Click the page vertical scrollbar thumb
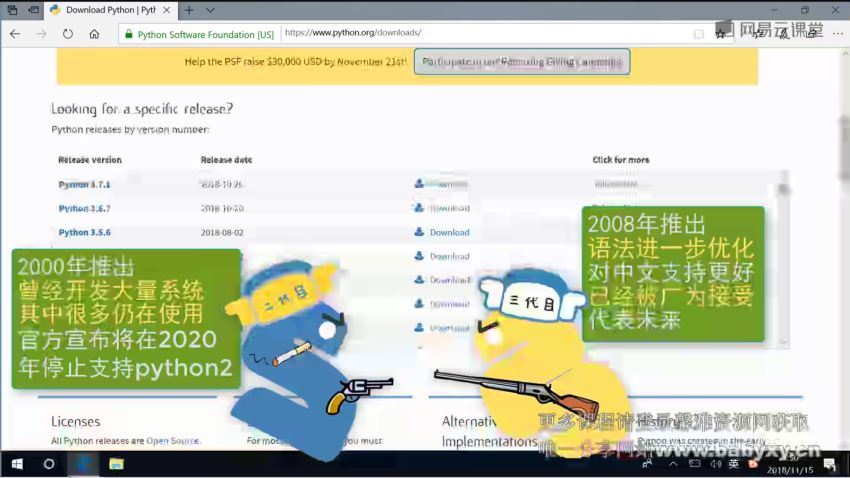Viewport: 850px width, 478px height. point(845,147)
